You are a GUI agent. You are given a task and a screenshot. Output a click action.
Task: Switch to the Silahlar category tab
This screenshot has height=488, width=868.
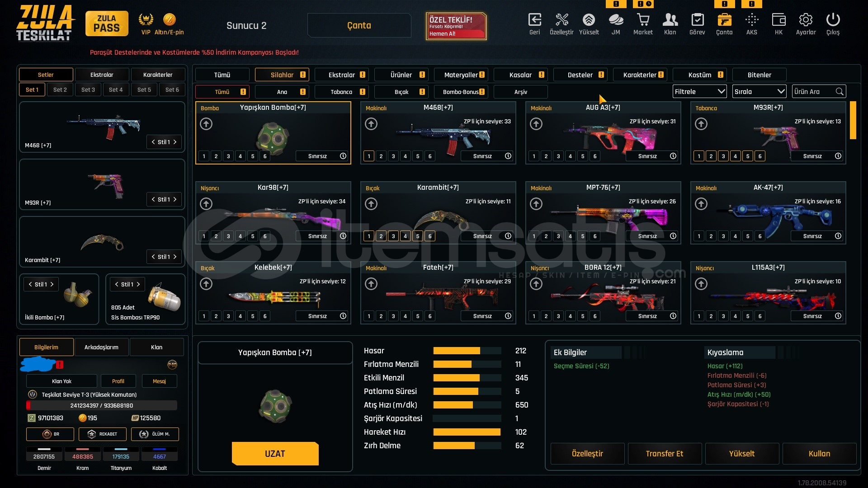coord(282,75)
